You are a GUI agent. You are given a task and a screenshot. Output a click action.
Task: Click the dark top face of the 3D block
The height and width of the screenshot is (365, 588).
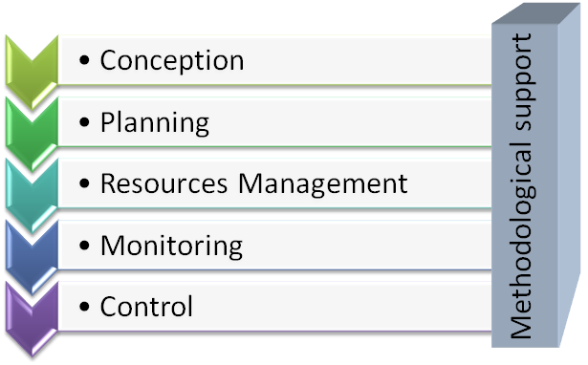pos(536,13)
